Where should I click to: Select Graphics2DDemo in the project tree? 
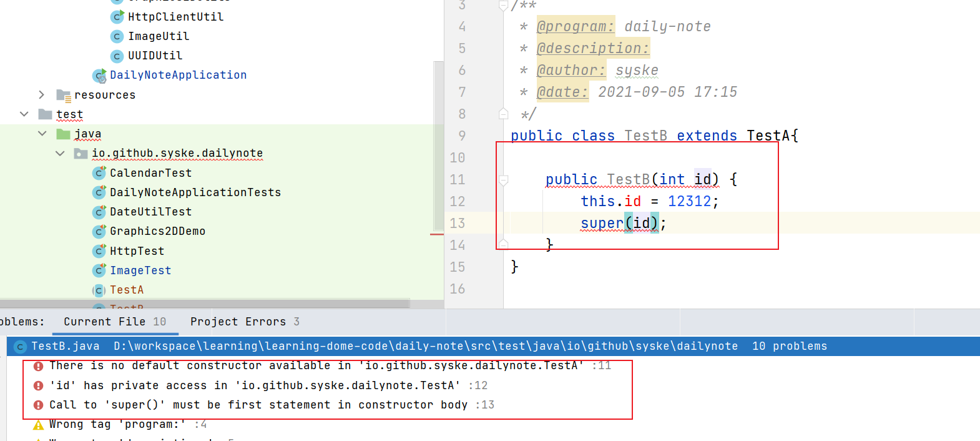tap(157, 231)
